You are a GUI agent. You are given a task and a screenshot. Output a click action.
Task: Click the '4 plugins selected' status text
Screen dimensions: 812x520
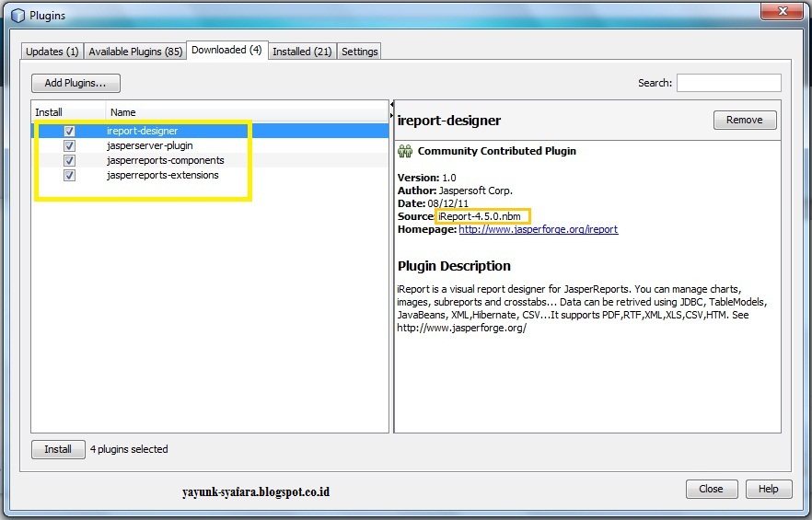coord(129,449)
